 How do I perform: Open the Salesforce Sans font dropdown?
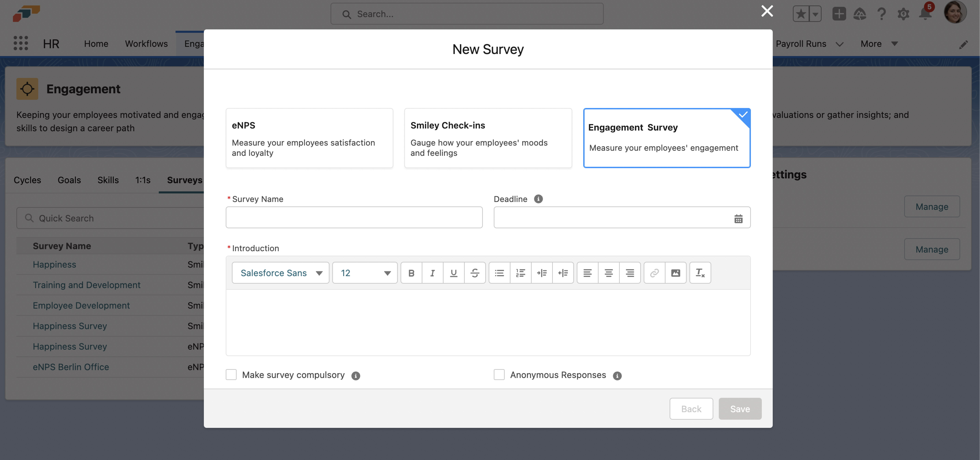point(280,273)
